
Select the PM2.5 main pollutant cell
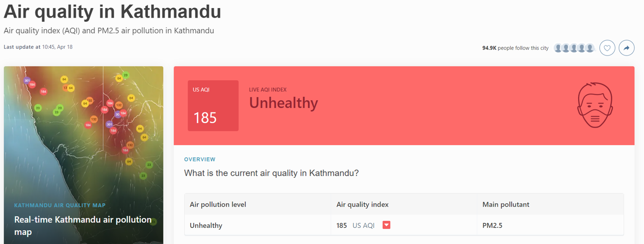coord(492,225)
